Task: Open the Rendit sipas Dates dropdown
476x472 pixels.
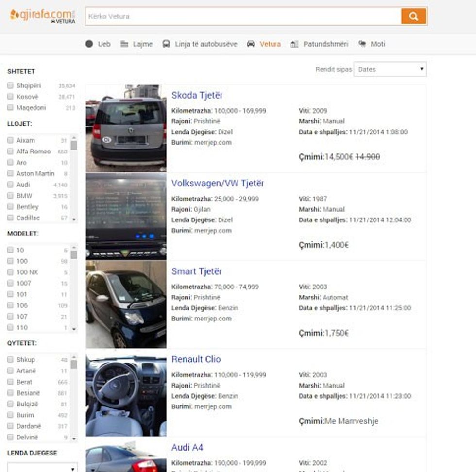Action: tap(390, 69)
